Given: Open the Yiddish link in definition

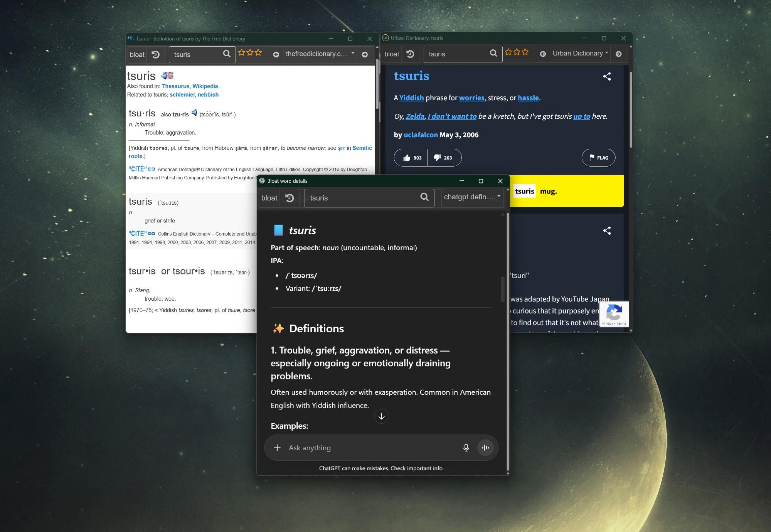Looking at the screenshot, I should (x=411, y=98).
